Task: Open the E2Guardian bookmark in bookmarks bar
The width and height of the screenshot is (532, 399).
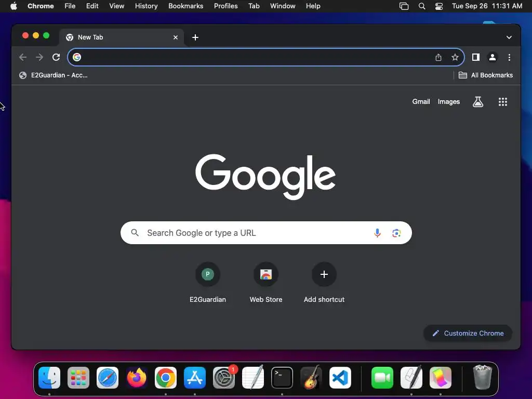Action: coord(54,75)
